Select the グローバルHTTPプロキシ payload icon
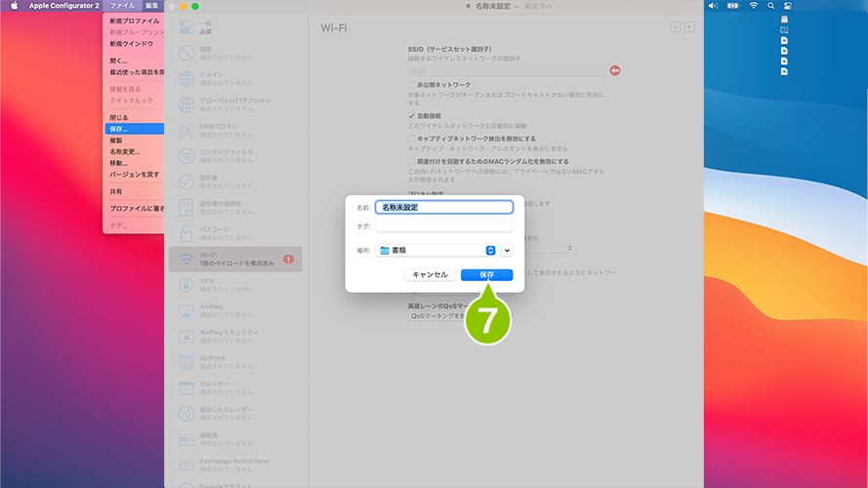868x488 pixels. click(x=186, y=104)
